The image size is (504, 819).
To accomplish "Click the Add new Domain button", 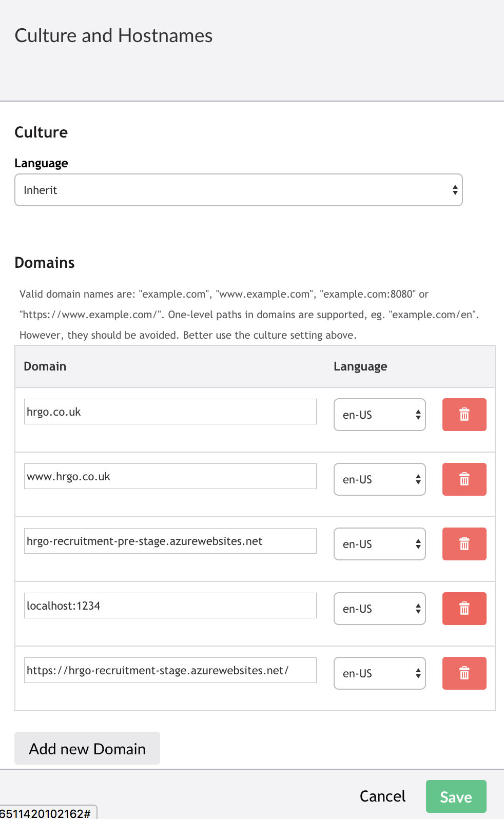I will tap(87, 748).
